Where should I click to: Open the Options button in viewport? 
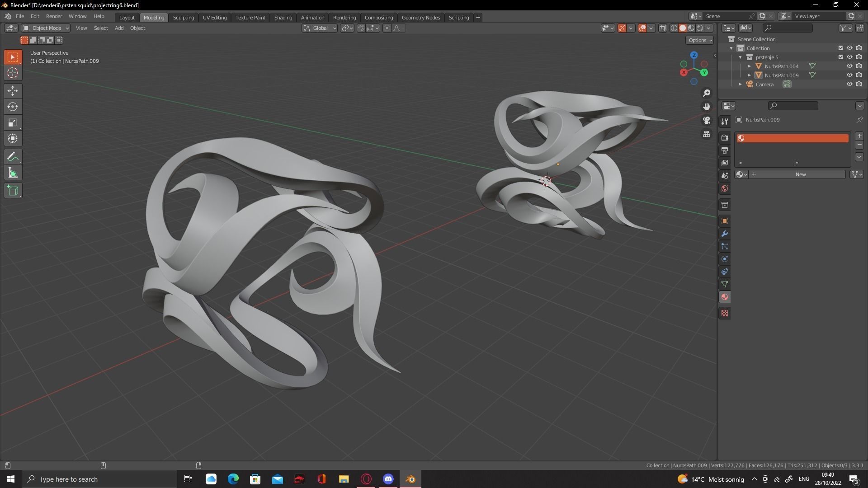point(699,40)
